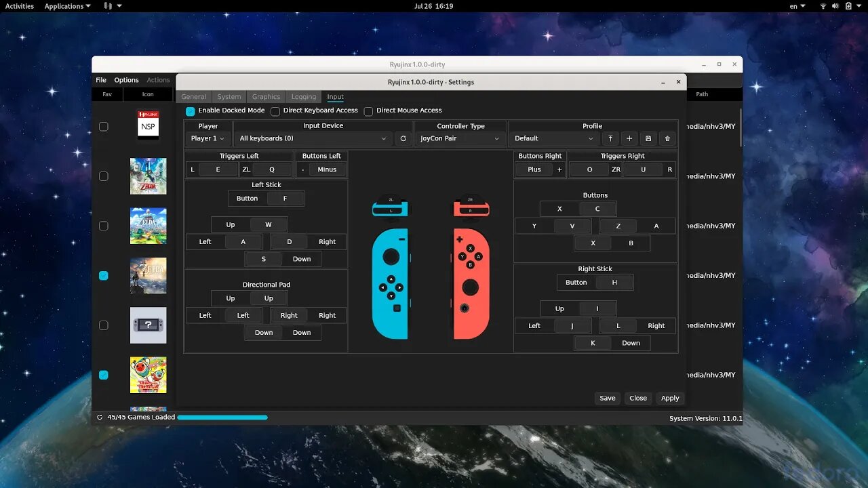Select the Breath of the Wild game cover
Viewport: 868px width, 488px height.
tap(148, 275)
